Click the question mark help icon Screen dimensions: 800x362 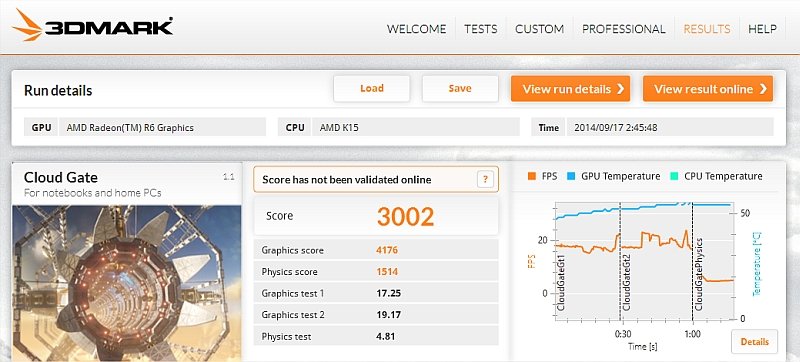click(485, 179)
